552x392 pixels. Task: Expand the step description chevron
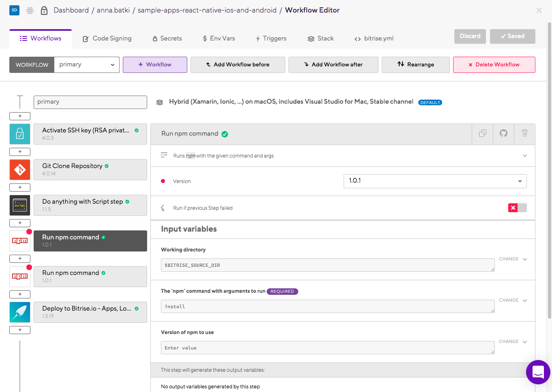click(525, 156)
